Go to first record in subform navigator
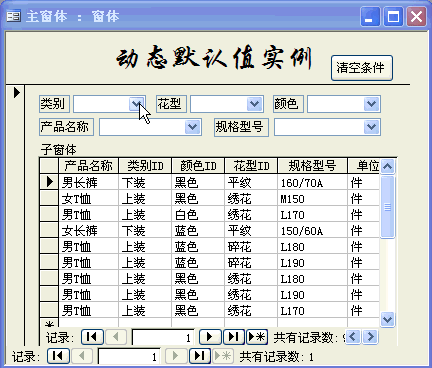432x368 pixels. [x=92, y=337]
